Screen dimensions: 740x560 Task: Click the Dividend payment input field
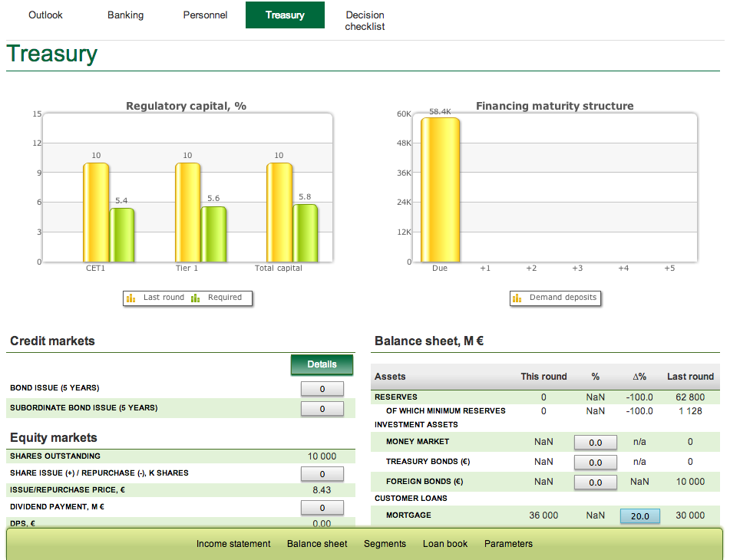322,508
